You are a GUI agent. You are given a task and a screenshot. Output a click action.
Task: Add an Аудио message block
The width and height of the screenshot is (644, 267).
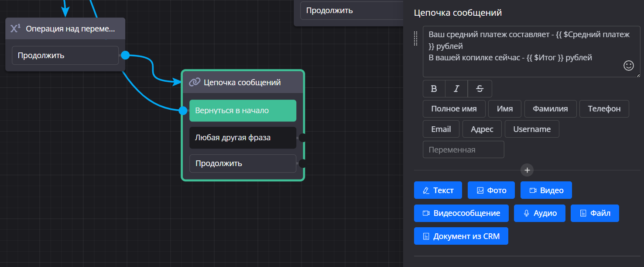pyautogui.click(x=540, y=213)
